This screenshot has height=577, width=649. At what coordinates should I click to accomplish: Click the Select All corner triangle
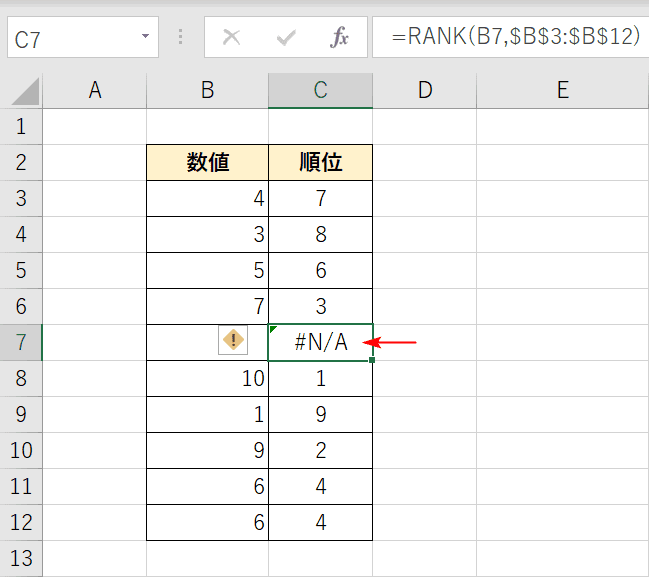coord(26,91)
